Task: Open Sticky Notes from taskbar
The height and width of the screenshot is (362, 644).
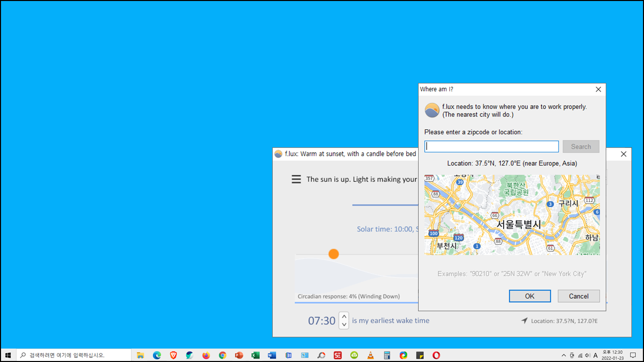Action: tap(420, 355)
